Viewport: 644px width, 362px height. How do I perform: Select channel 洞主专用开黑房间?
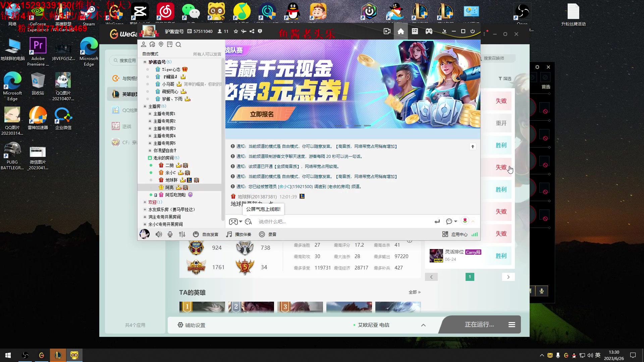coord(164,217)
